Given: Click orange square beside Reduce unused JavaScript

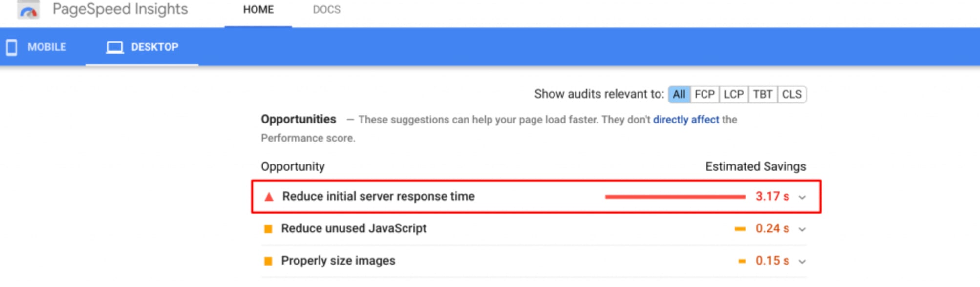Looking at the screenshot, I should (x=268, y=229).
